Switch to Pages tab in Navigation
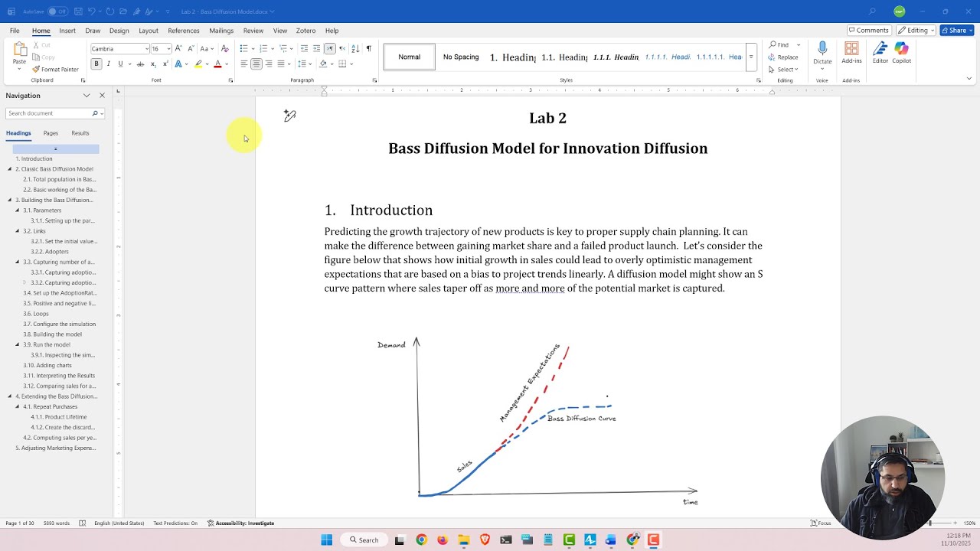Viewport: 980px width, 551px height. click(x=51, y=133)
